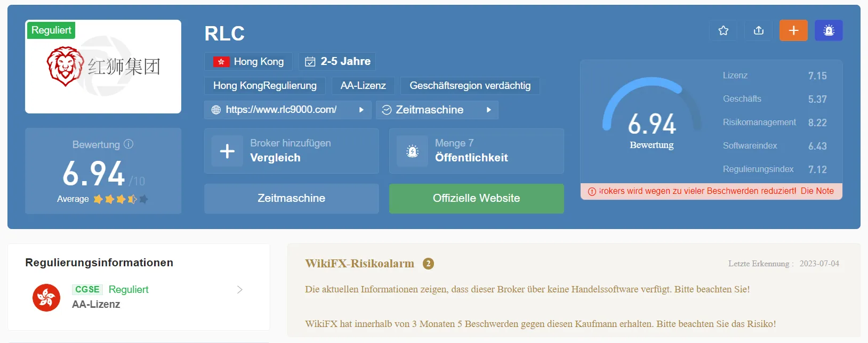The width and height of the screenshot is (868, 343).
Task: Click the Hong Kong CGSE regulator emblem
Action: pos(46,297)
